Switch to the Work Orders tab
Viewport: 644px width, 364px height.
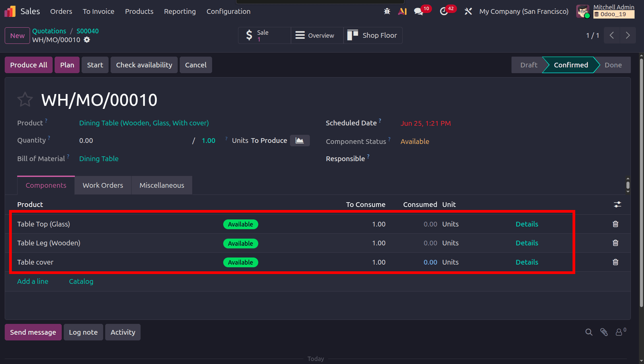(103, 185)
